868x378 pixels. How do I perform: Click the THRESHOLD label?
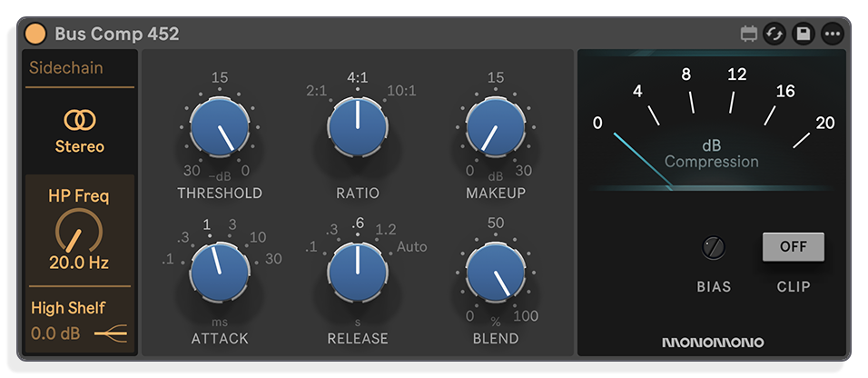pyautogui.click(x=219, y=193)
